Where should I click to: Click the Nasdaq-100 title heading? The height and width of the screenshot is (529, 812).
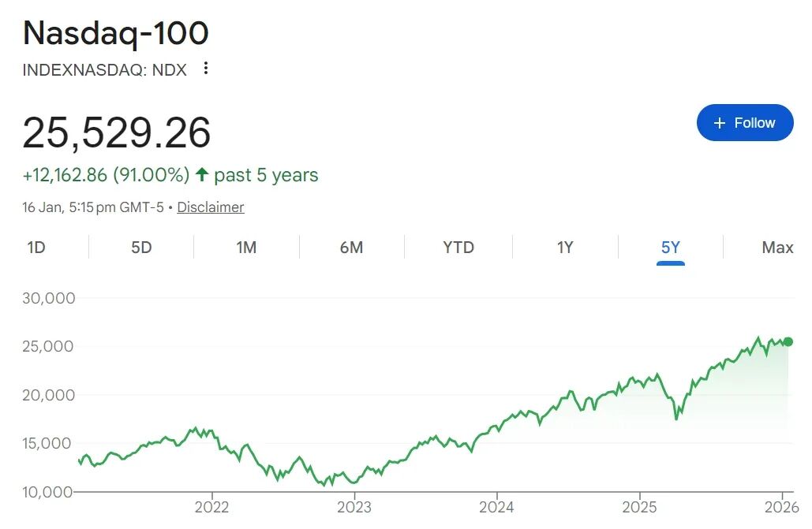click(116, 32)
